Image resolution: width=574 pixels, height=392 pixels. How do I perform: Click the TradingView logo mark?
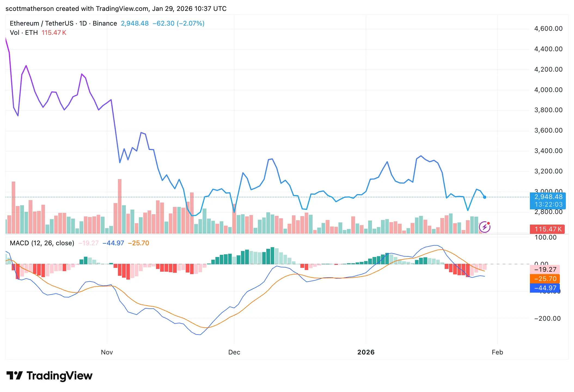click(14, 376)
